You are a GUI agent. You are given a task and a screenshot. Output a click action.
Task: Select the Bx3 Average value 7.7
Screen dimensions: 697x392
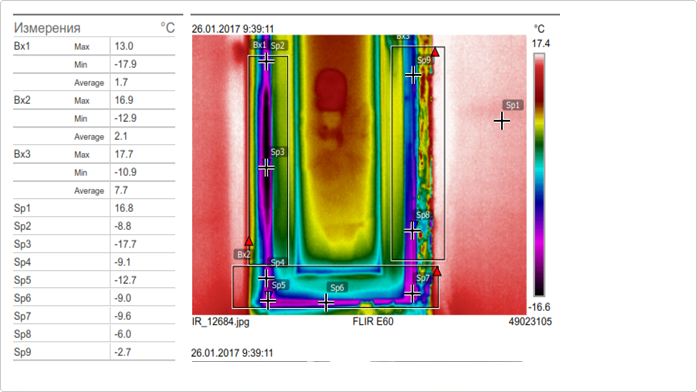[x=121, y=190]
